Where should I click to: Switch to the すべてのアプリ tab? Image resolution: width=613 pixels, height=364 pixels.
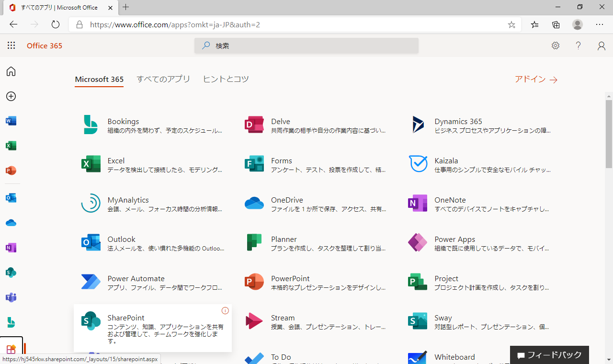[x=163, y=79]
